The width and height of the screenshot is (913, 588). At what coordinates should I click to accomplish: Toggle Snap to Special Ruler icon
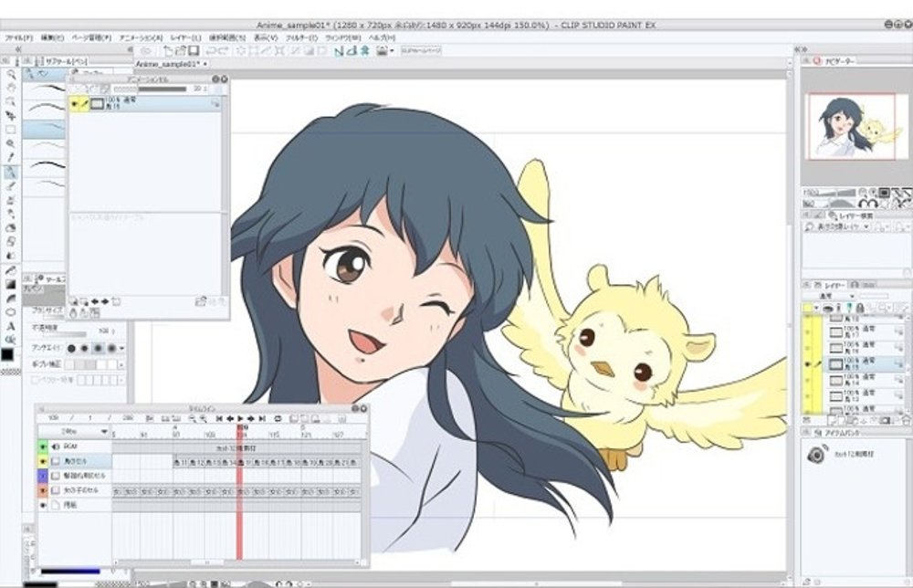point(352,50)
